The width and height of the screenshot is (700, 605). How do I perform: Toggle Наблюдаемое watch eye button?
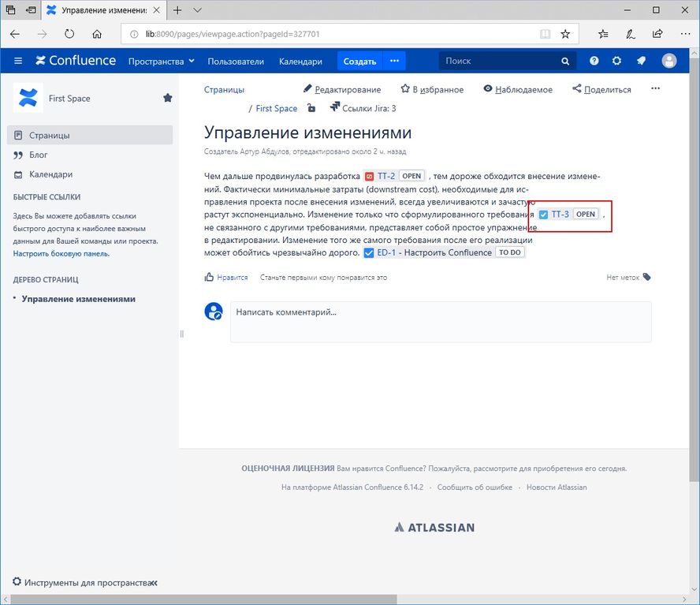pyautogui.click(x=518, y=89)
